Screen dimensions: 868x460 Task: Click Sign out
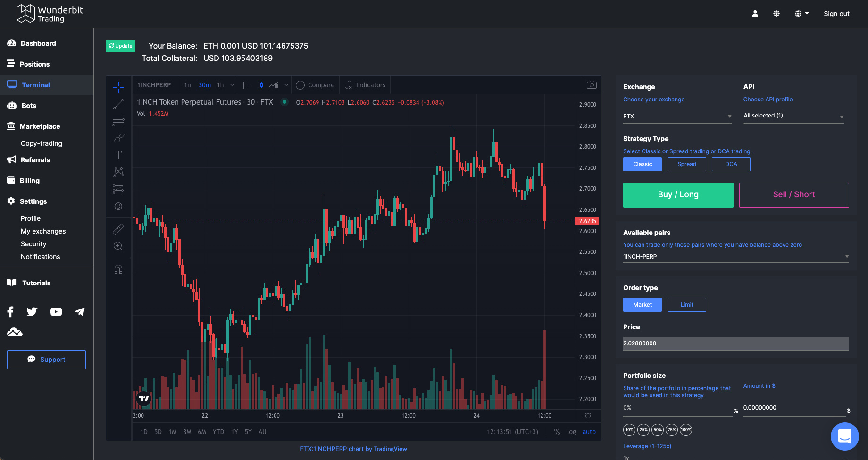click(x=836, y=14)
